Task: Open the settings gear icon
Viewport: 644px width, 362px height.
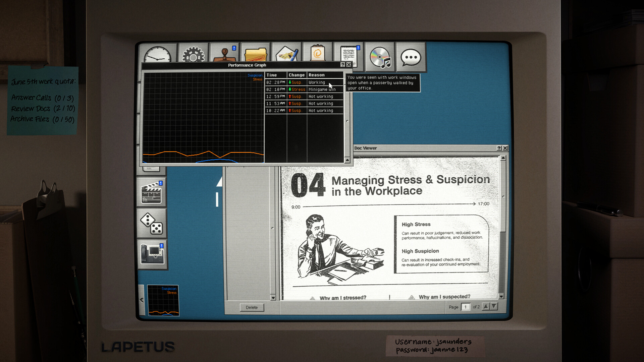Action: [x=193, y=53]
